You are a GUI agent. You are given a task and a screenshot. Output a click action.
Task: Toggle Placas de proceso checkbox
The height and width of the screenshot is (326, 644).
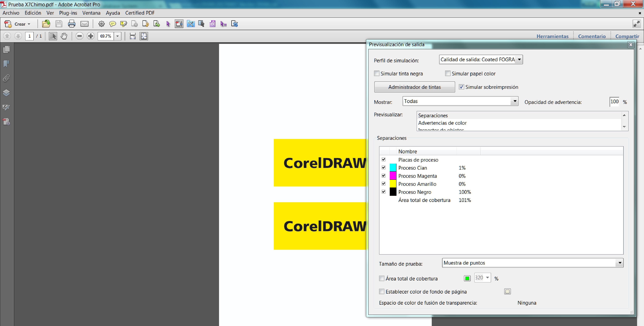pyautogui.click(x=384, y=159)
